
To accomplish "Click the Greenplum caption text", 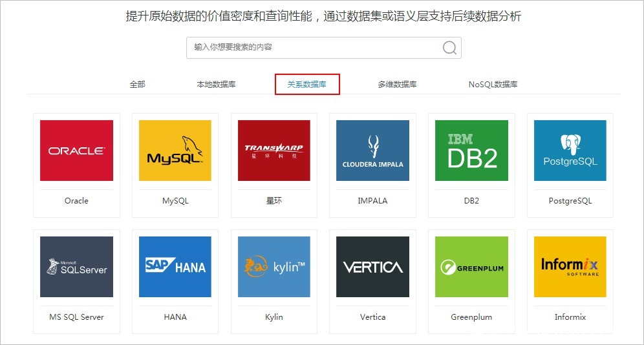I will [x=471, y=317].
